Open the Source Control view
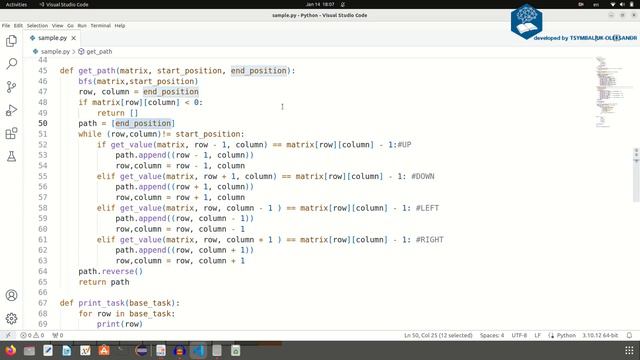The image size is (640, 360). coord(11,87)
